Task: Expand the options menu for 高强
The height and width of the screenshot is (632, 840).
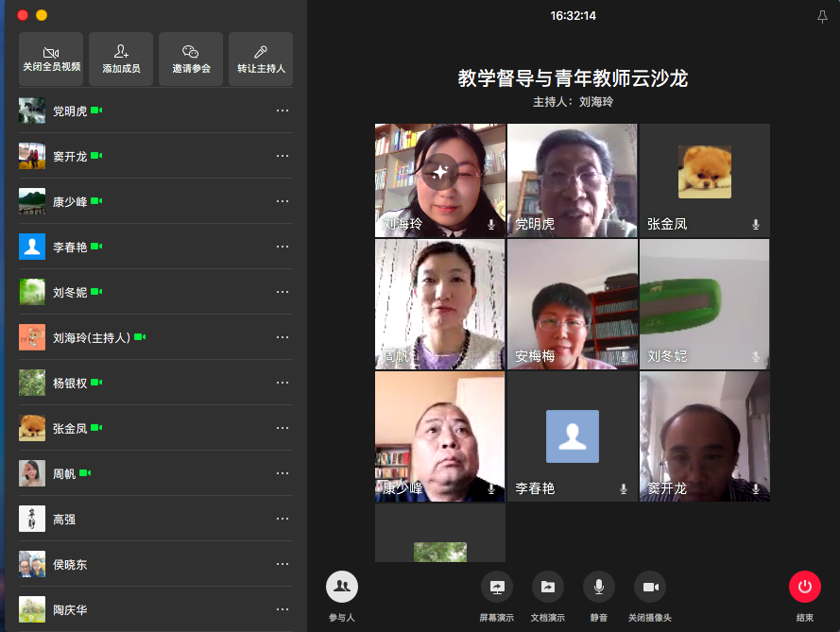Action: (283, 519)
